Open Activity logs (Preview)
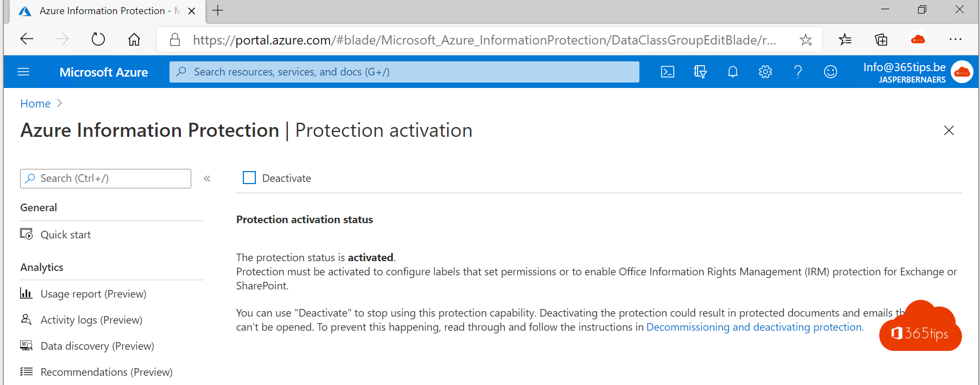Viewport: 980px width, 385px height. tap(91, 320)
